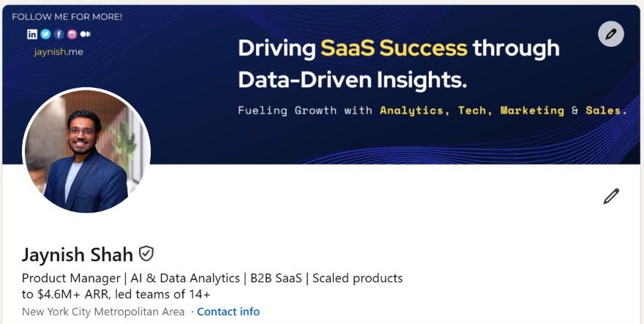Click the Twitter bird icon in the banner
This screenshot has width=644, height=324.
45,34
